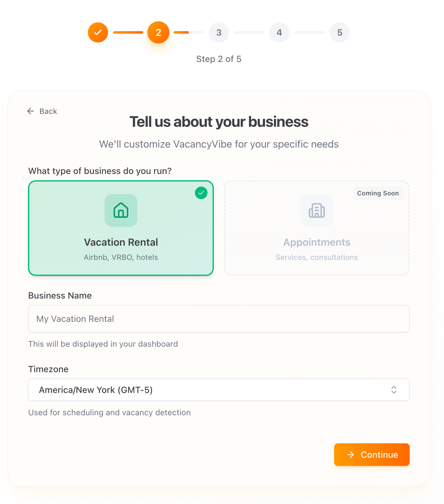444x504 pixels.
Task: Click the chevron on America/New York selector
Action: [x=394, y=390]
